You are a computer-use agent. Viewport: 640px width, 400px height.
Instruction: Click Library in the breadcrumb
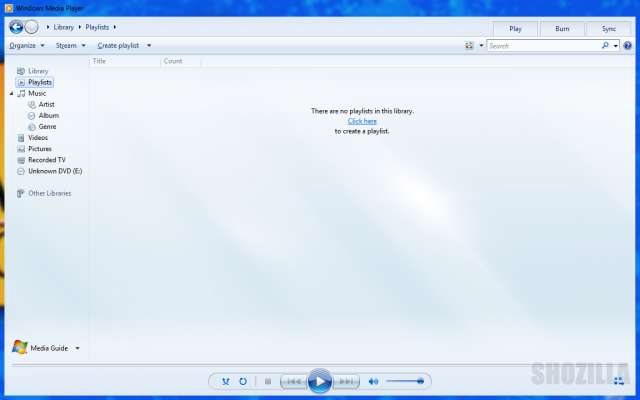[x=64, y=27]
